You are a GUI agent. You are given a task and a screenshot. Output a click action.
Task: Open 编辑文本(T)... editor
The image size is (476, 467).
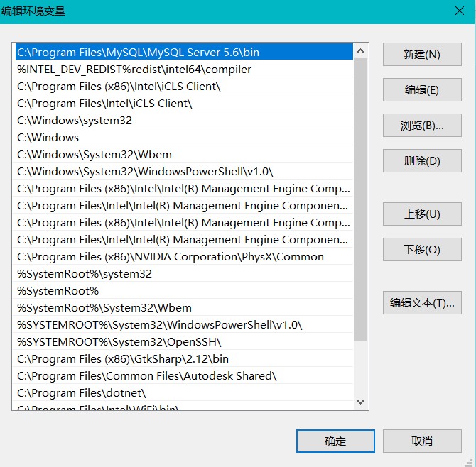[422, 302]
